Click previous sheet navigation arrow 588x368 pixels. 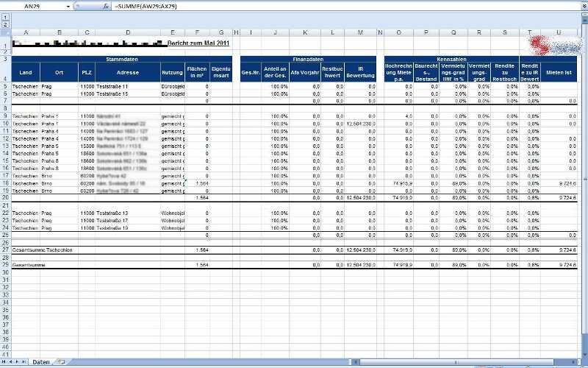coord(10,361)
